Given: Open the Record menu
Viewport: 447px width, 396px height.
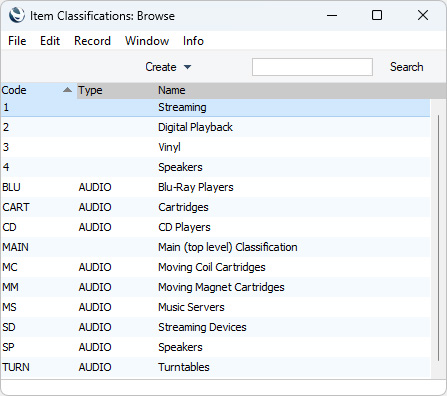Looking at the screenshot, I should click(92, 41).
